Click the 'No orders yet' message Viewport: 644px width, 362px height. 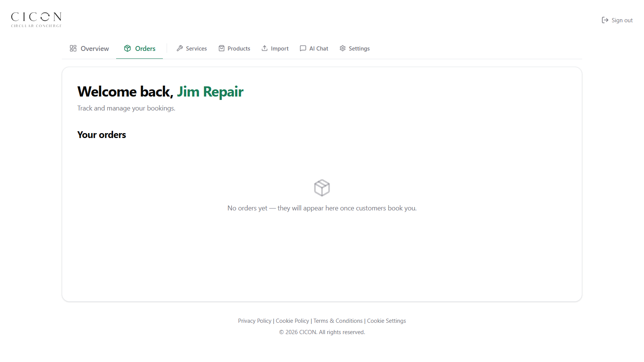pos(322,208)
